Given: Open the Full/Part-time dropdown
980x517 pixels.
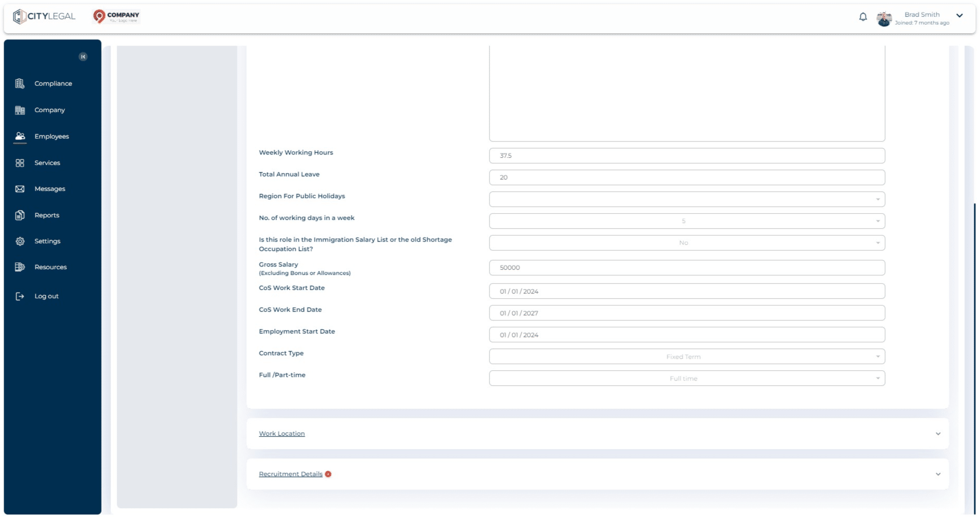Looking at the screenshot, I should 687,378.
